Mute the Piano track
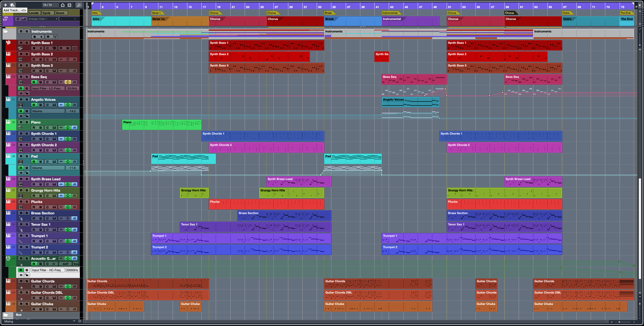The height and width of the screenshot is (326, 644). (21, 122)
